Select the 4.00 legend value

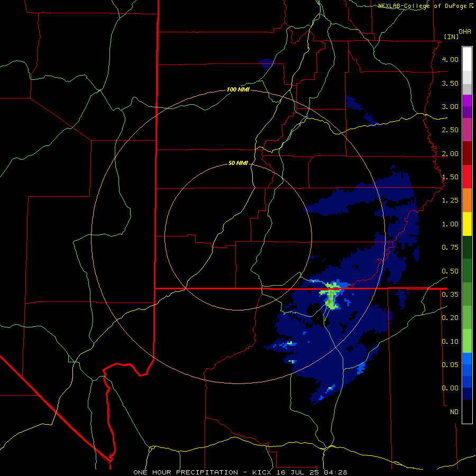(450, 59)
